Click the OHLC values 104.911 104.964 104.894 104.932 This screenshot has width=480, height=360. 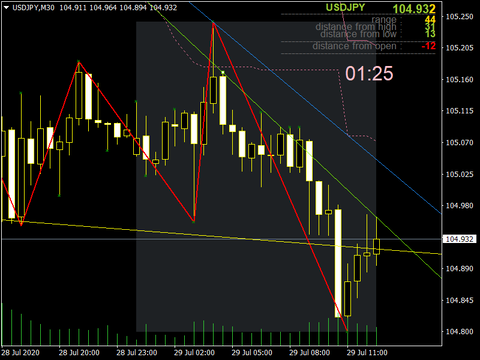[x=118, y=7]
